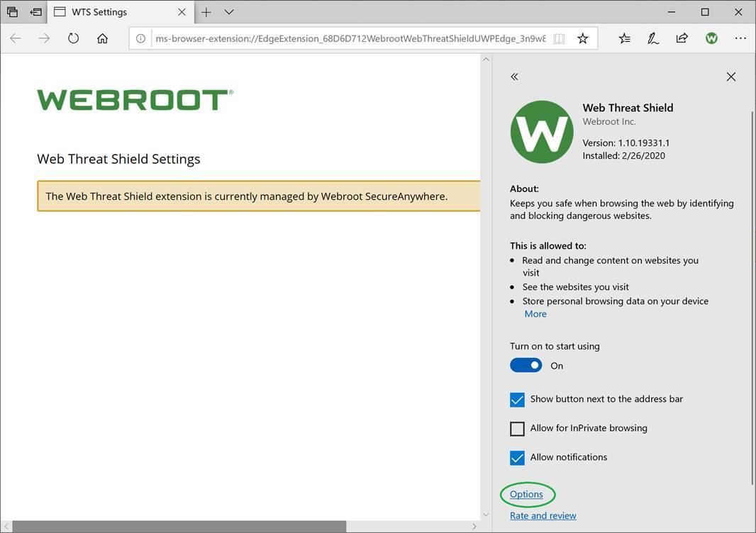
Task: Collapse extension pane with double chevron
Action: [515, 77]
